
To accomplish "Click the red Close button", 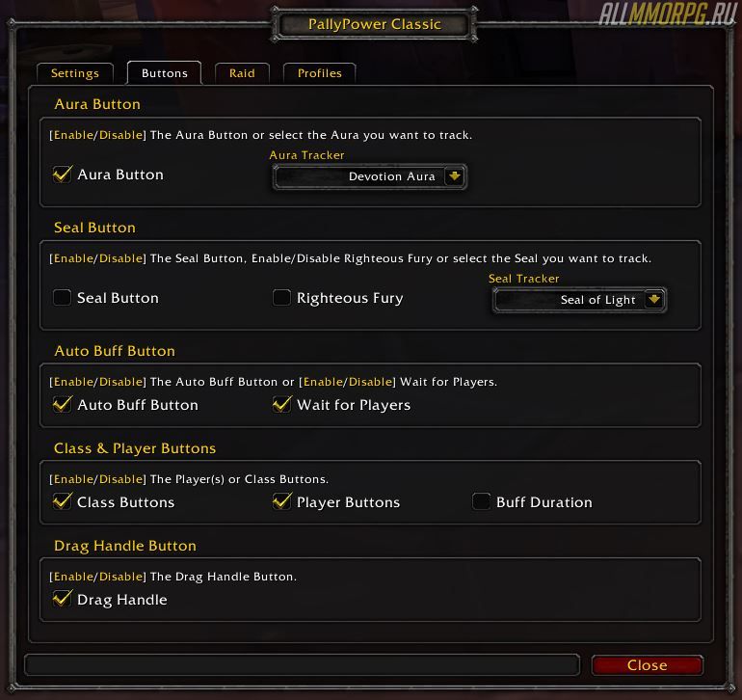I will click(x=648, y=665).
